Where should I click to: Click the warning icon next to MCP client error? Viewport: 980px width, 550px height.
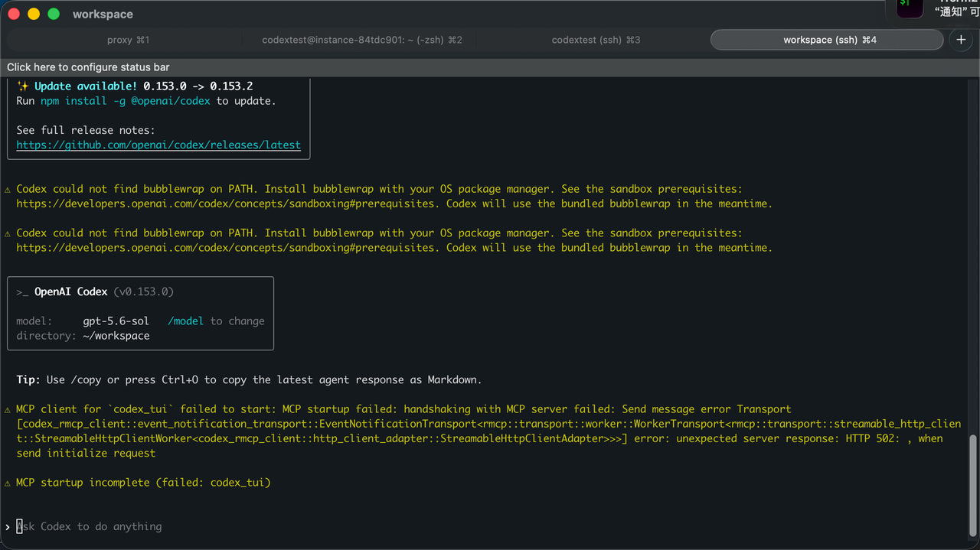8,409
